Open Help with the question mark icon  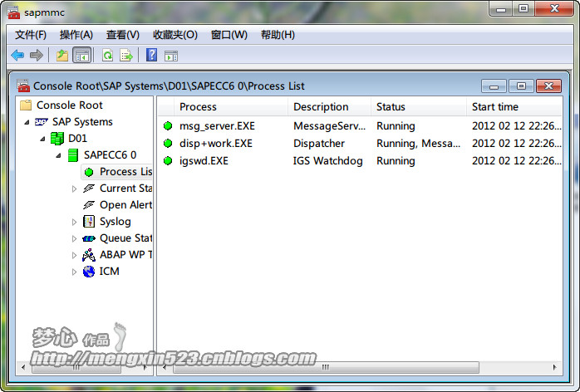(152, 55)
